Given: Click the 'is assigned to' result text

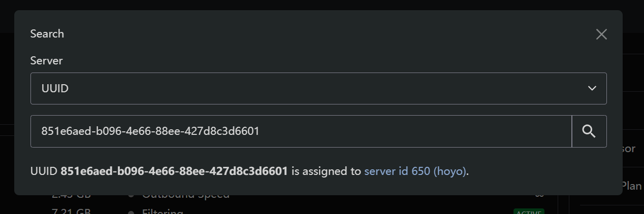Looking at the screenshot, I should (326, 171).
